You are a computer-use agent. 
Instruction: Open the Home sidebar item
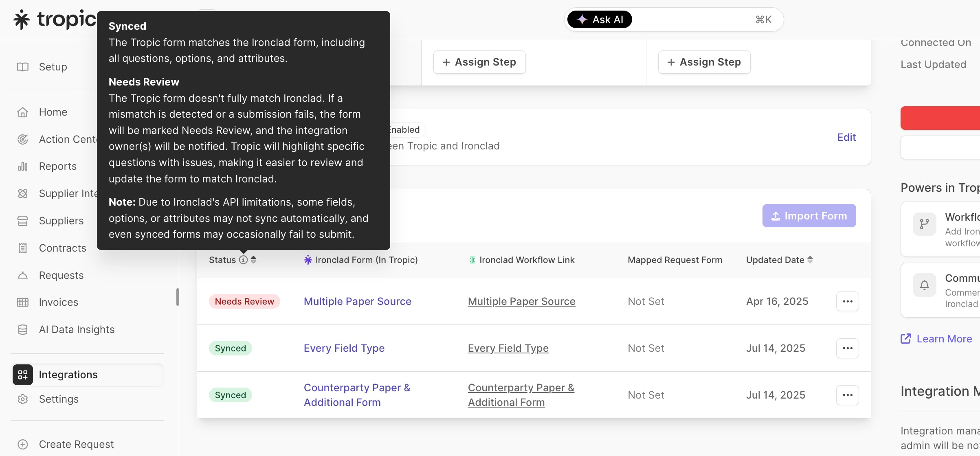point(53,112)
